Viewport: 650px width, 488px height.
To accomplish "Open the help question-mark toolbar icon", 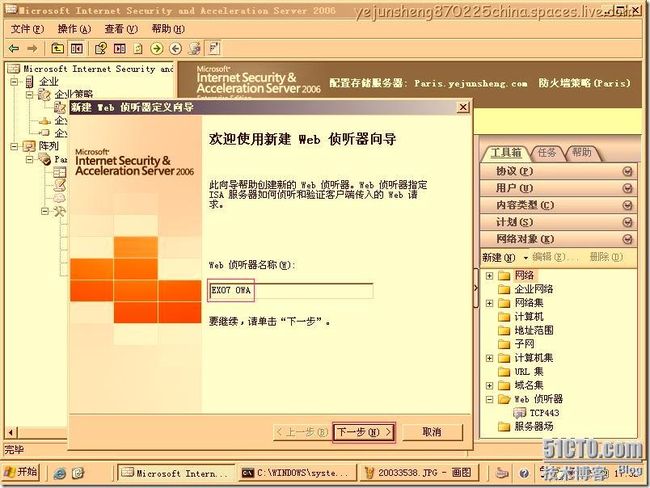I will [100, 49].
